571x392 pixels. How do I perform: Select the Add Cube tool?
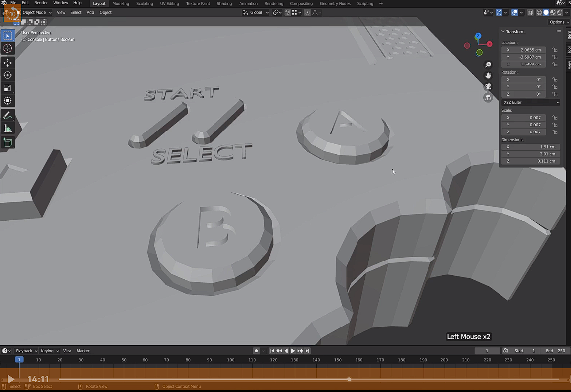coord(7,143)
